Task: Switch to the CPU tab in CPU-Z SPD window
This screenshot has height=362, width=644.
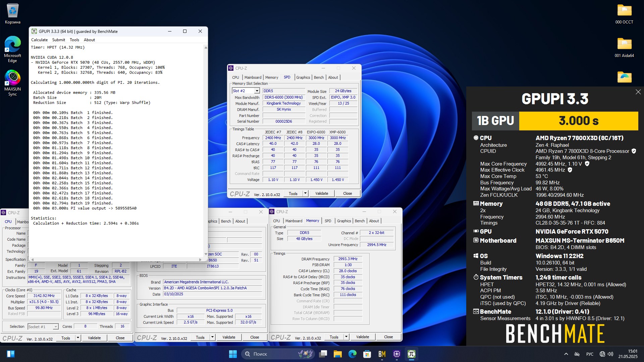Action: [x=236, y=77]
